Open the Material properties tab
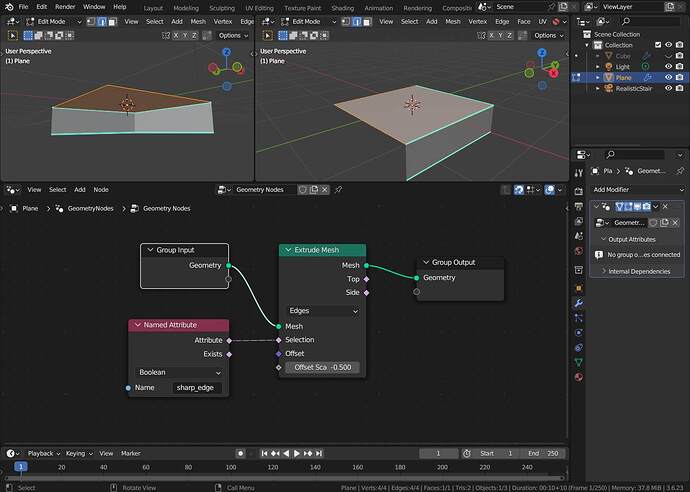This screenshot has height=492, width=690. coord(579,377)
